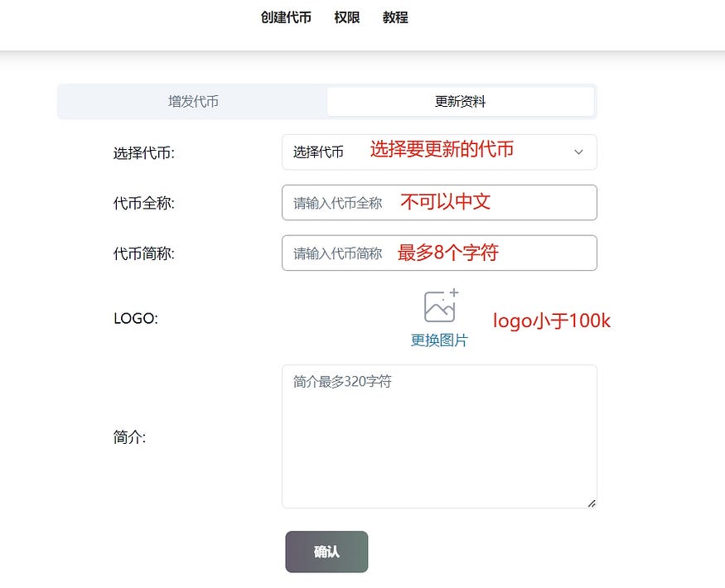Grab the textarea resize handle
Image resolution: width=725 pixels, height=588 pixels.
coord(592,503)
